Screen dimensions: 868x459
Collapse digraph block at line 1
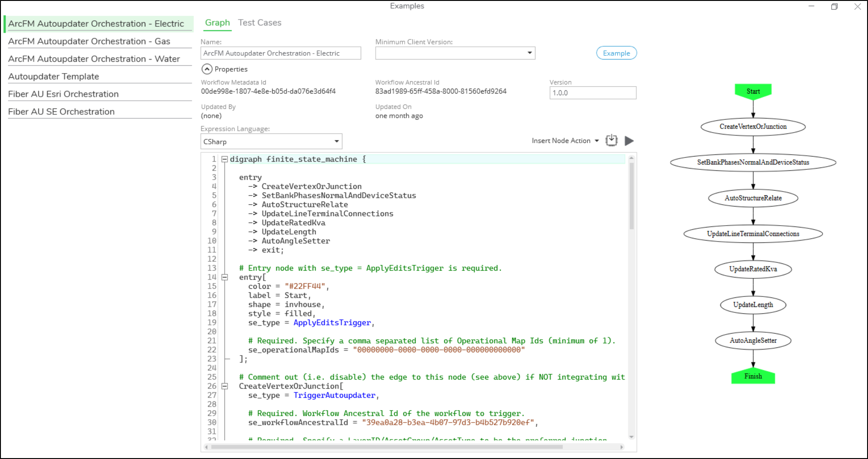tap(224, 159)
